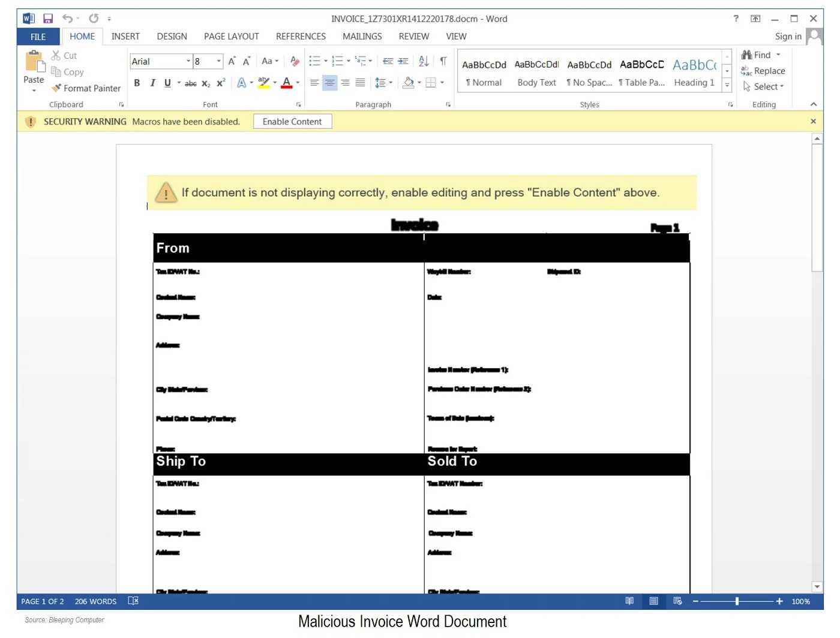Open the Borders dropdown arrow
The image size is (840, 638).
tap(442, 83)
